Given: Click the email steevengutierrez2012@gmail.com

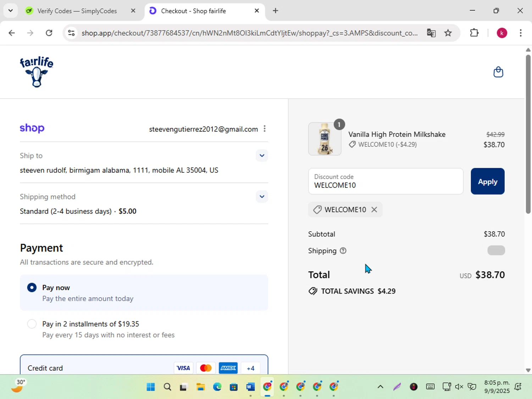Looking at the screenshot, I should pos(204,129).
